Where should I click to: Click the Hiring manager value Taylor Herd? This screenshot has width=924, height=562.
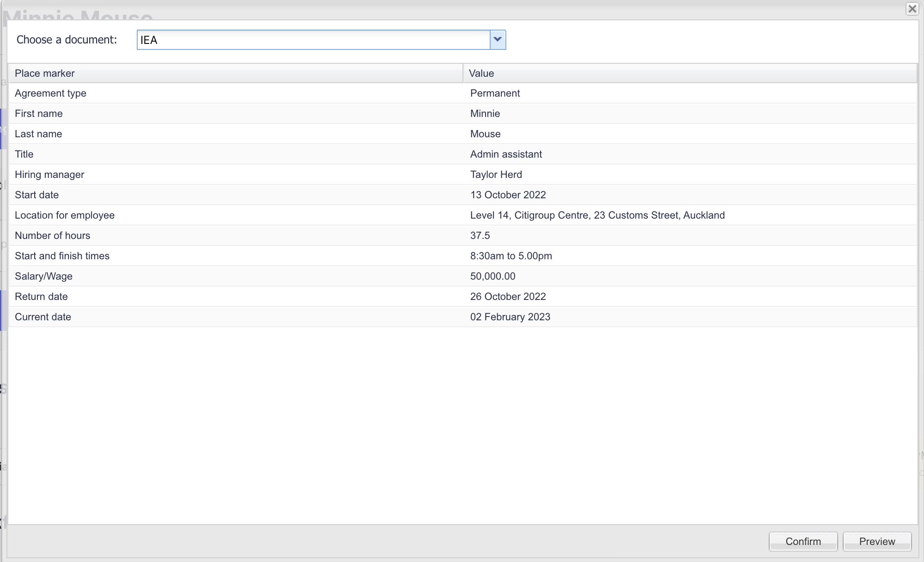[x=496, y=175]
